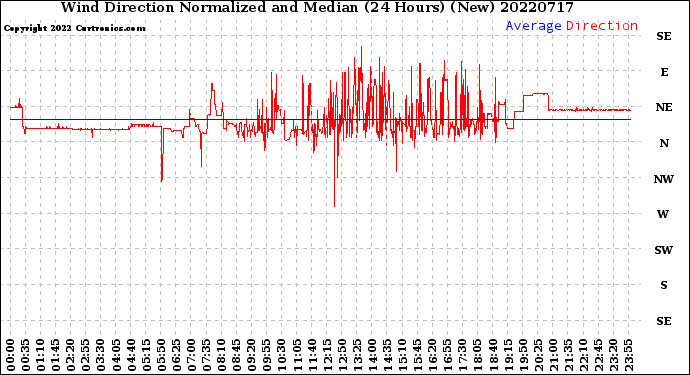
Task: Select the W compass axis label
Action: (x=663, y=214)
